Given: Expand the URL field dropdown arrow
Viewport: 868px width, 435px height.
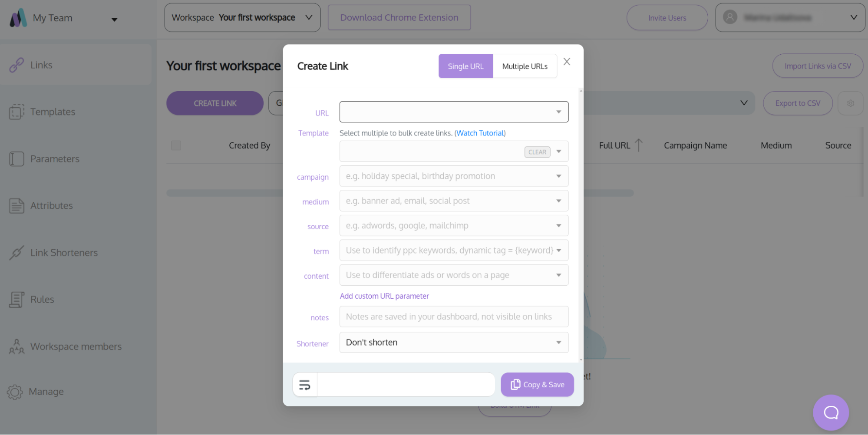Looking at the screenshot, I should [x=559, y=112].
